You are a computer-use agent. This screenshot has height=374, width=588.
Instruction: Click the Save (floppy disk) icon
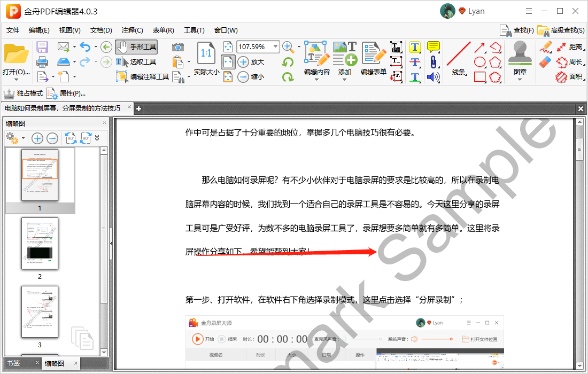coord(42,47)
